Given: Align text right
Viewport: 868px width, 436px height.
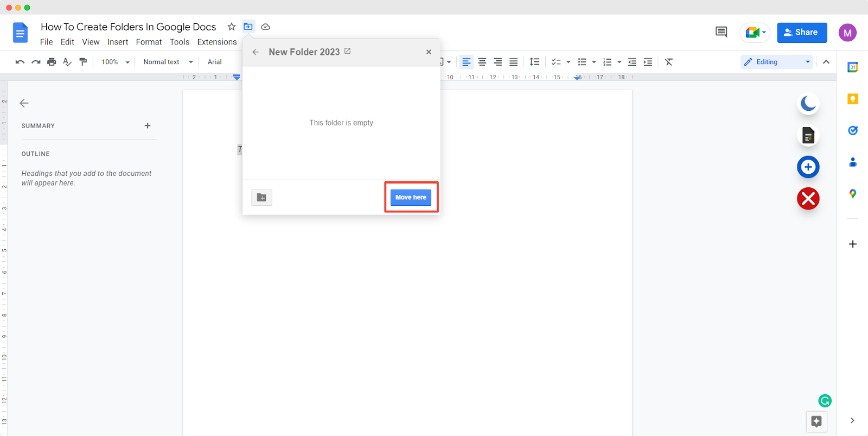Looking at the screenshot, I should click(498, 62).
